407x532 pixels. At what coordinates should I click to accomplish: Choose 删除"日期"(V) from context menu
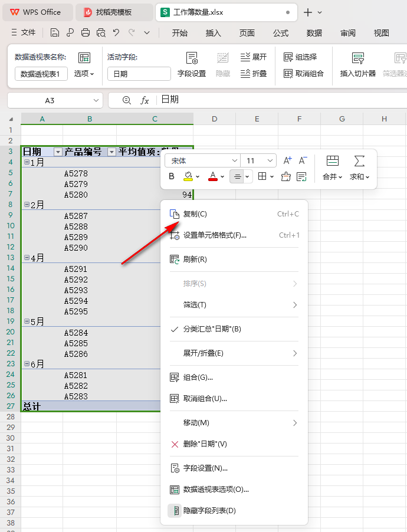(x=234, y=444)
